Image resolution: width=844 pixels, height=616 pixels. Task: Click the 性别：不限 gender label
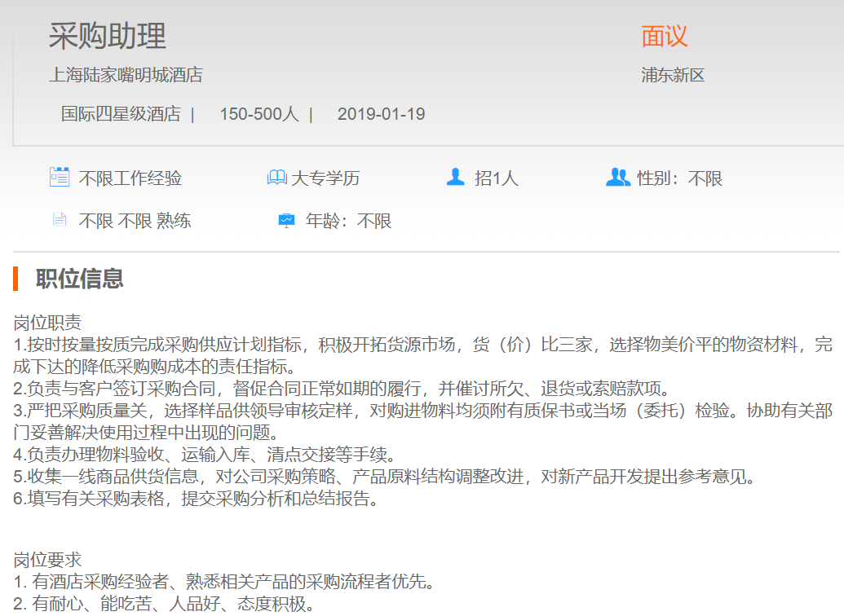(679, 178)
